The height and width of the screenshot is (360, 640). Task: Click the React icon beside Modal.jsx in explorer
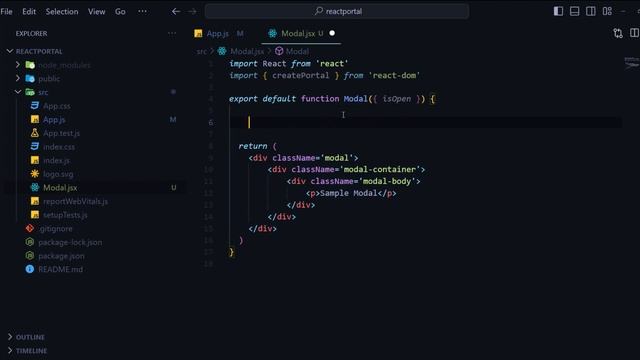point(35,187)
